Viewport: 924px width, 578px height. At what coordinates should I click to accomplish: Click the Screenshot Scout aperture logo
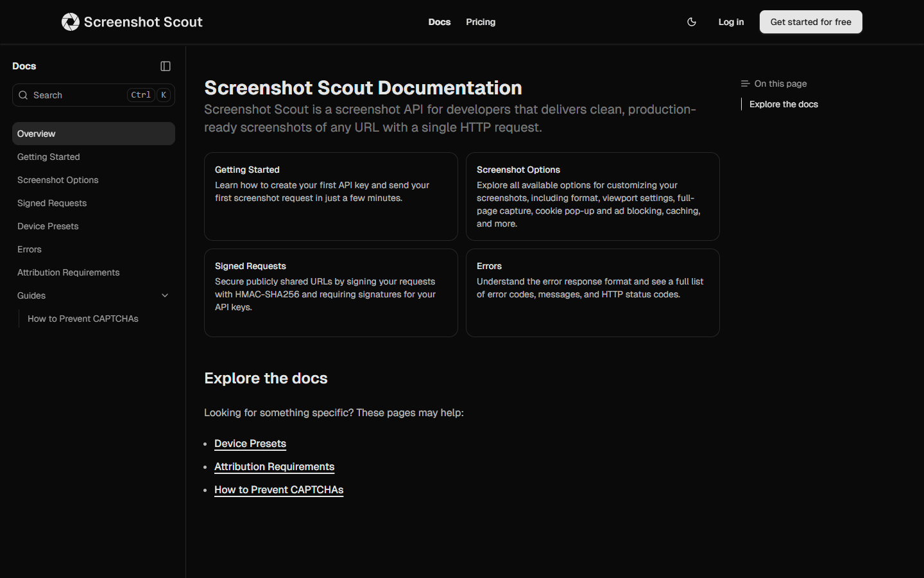coord(70,21)
